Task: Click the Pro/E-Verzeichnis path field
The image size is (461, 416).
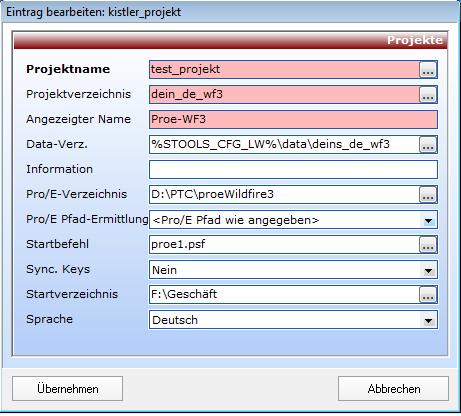Action: pos(284,195)
